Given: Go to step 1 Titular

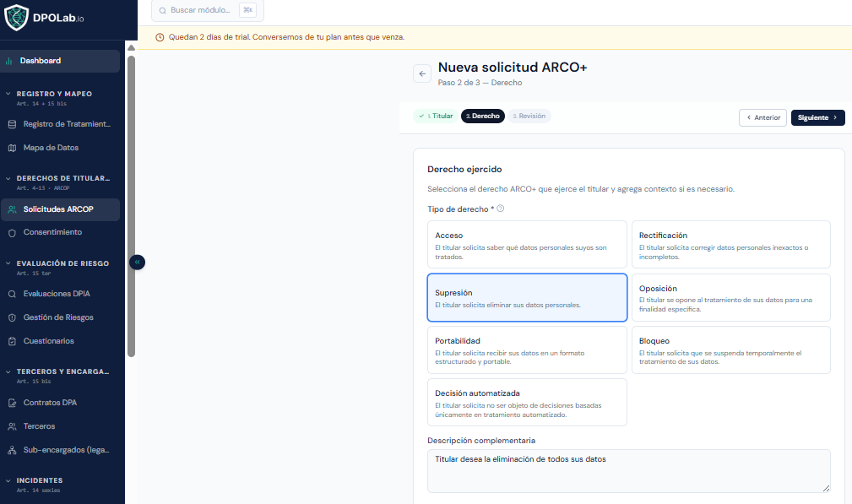Looking at the screenshot, I should click(x=436, y=117).
